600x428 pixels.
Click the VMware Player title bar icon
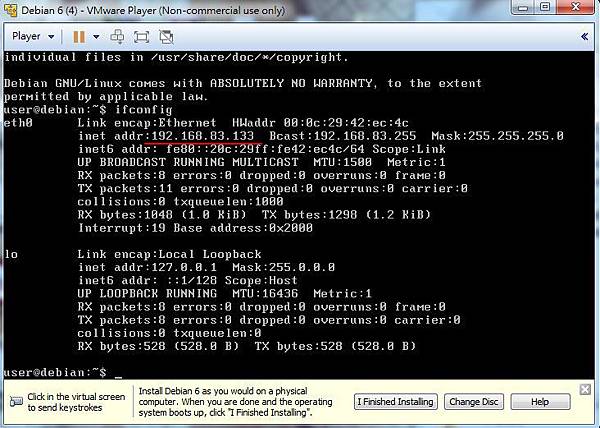coord(10,10)
